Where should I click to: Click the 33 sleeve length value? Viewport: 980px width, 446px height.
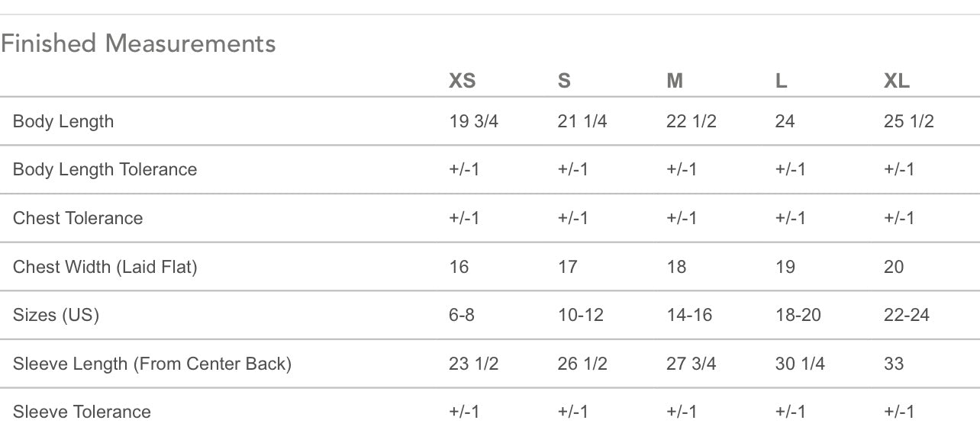[x=894, y=364]
